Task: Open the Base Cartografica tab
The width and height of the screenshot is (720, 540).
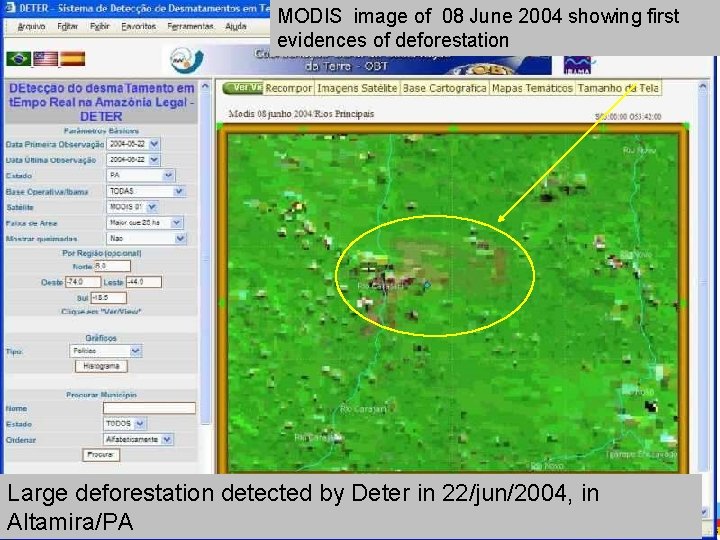Action: coord(444,88)
